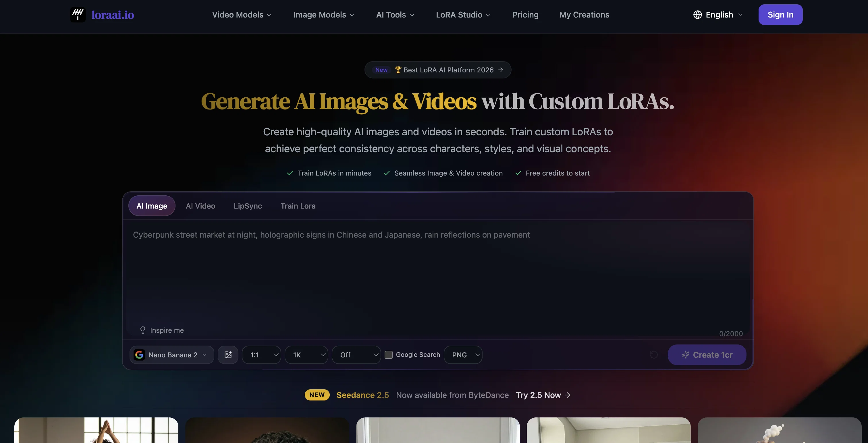Toggle the Google Search checkbox

[x=389, y=355]
